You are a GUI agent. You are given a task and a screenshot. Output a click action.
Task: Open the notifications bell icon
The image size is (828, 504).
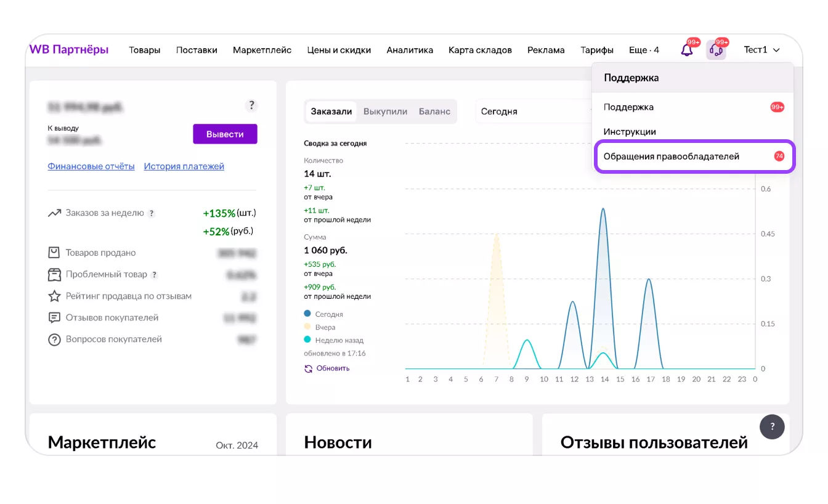[x=686, y=50]
